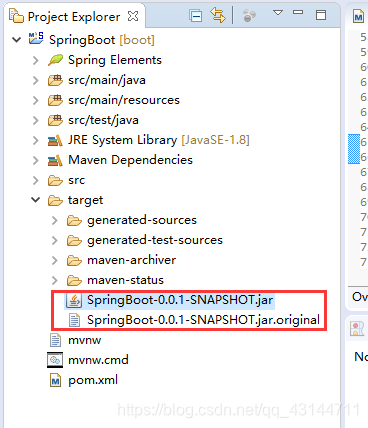Click the Spring Elements leaf icon

click(x=55, y=60)
